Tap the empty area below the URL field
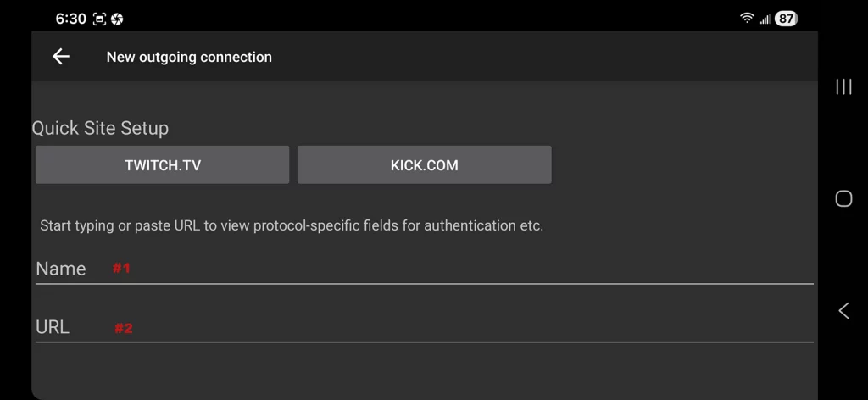Viewport: 868px width, 400px height. 424,370
